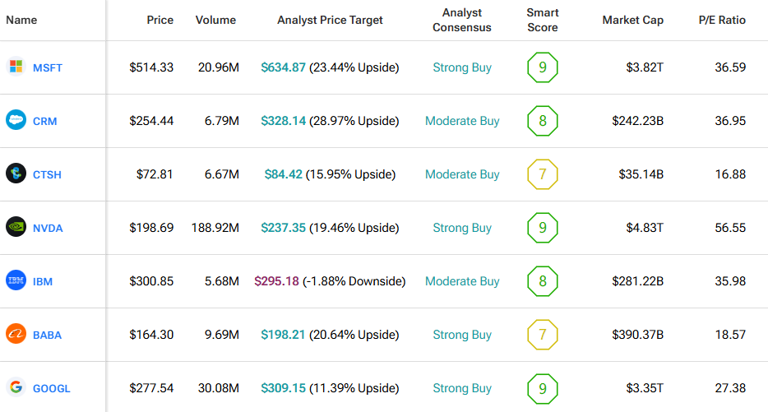Sort by the P/E Ratio column header
768x412 pixels.
722,20
